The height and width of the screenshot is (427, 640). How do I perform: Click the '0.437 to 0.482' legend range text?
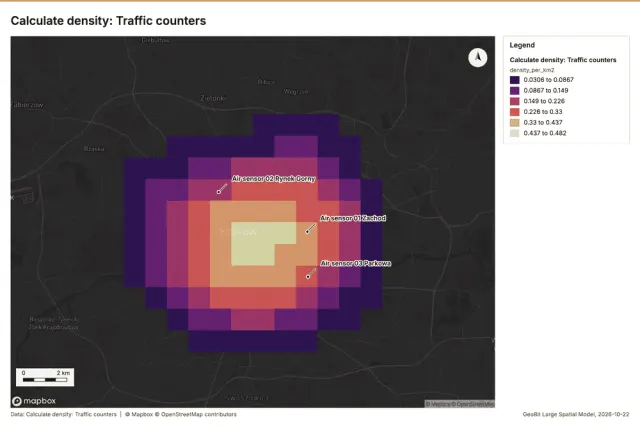click(x=545, y=133)
